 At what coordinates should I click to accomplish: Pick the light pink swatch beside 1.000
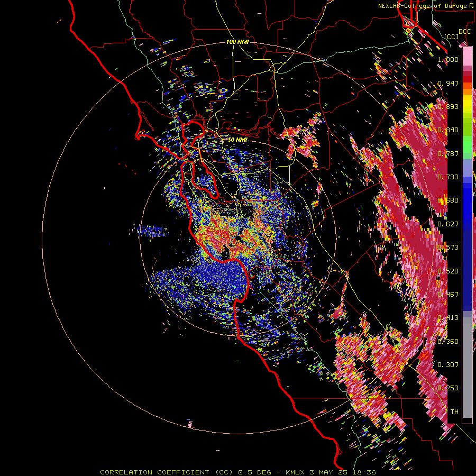(x=467, y=57)
